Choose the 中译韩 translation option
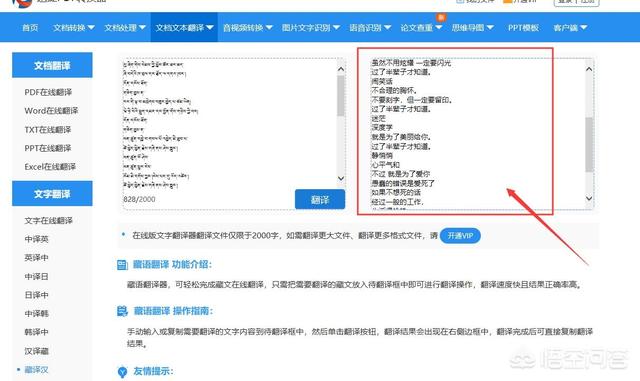This screenshot has width=640, height=381. pyautogui.click(x=36, y=314)
